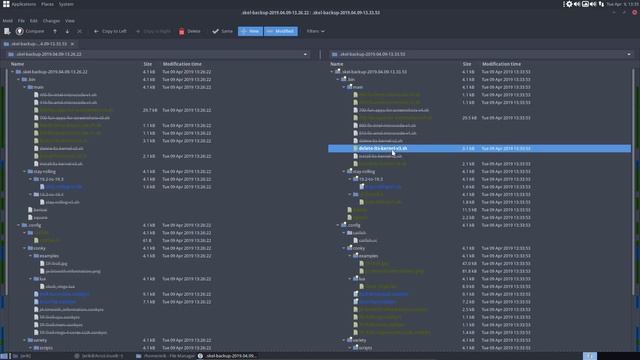This screenshot has height=360, width=640.
Task: Select delete-lts-kernel-v3.sh row in right pane
Action: click(480, 149)
